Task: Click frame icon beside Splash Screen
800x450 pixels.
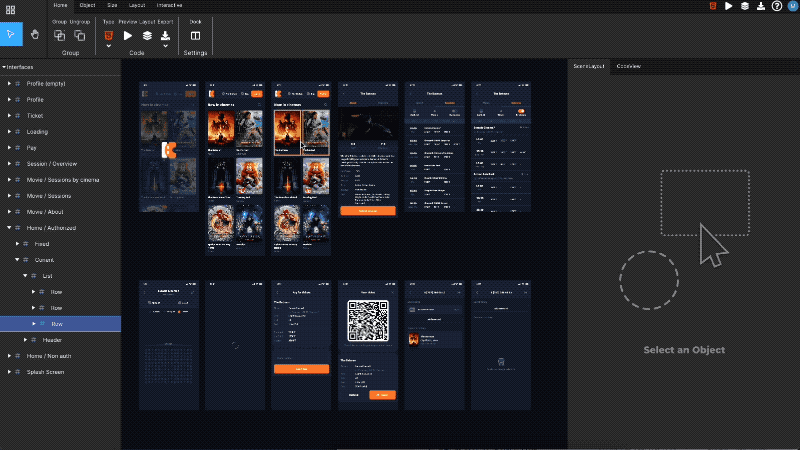Action: [18, 372]
